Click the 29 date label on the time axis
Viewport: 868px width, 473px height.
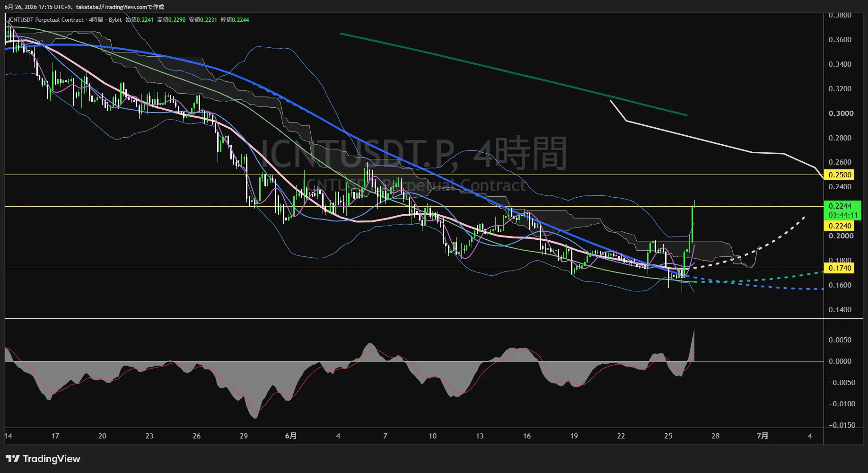click(x=244, y=436)
